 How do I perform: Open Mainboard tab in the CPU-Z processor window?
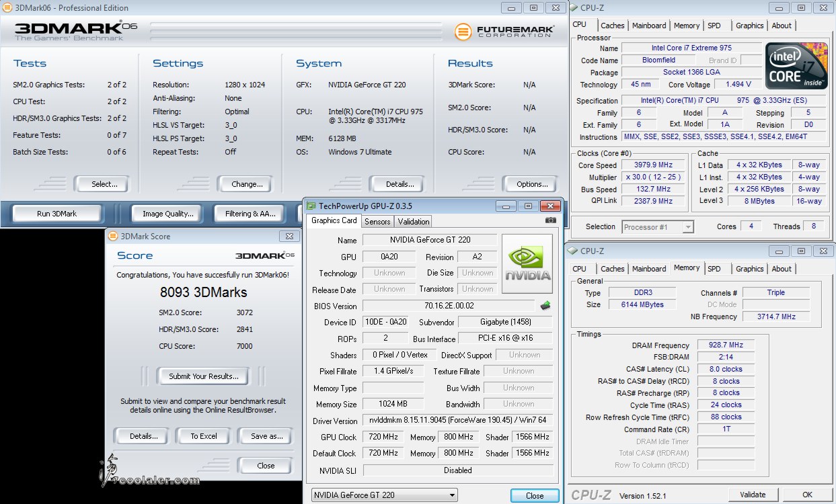(x=649, y=26)
